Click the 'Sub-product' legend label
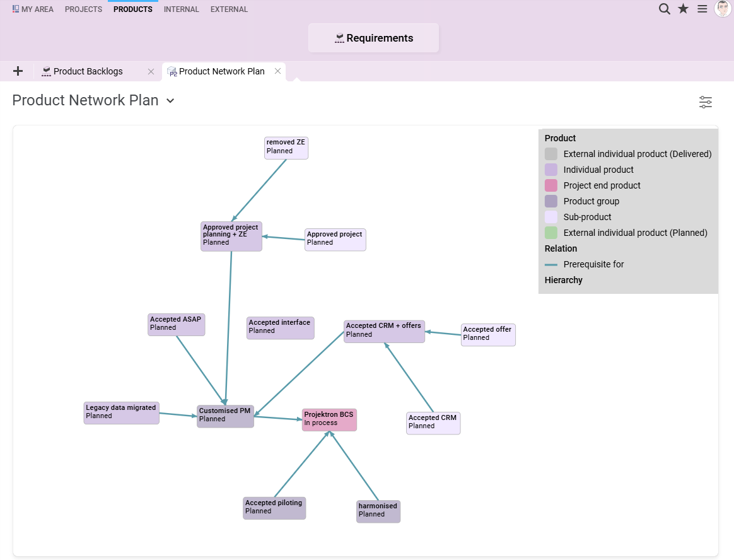734x560 pixels. 588,218
